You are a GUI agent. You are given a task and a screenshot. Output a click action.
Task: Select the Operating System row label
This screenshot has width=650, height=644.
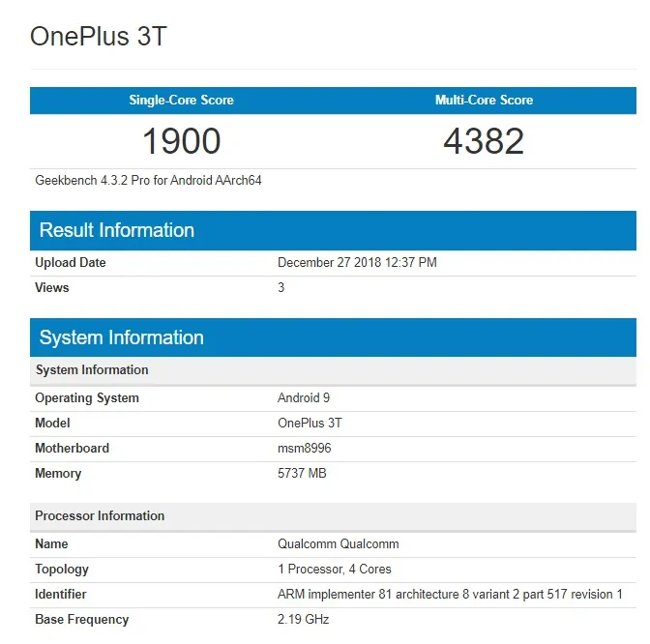click(x=87, y=398)
